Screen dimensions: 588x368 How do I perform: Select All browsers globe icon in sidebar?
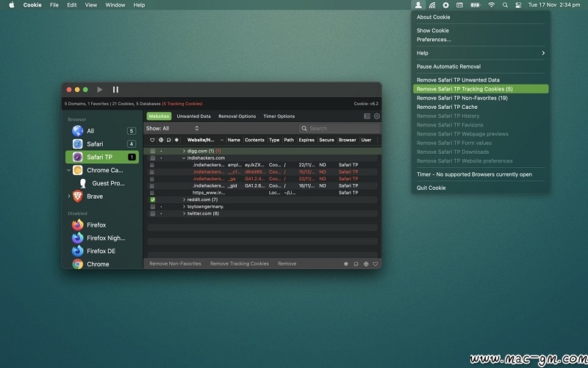pyautogui.click(x=78, y=131)
